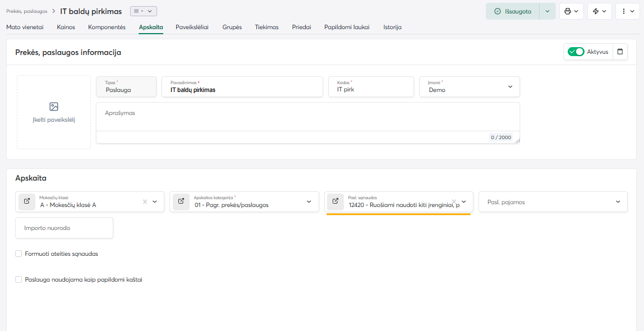Image resolution: width=644 pixels, height=331 pixels.
Task: Expand the Įmonė Demo dropdown
Action: click(x=510, y=86)
